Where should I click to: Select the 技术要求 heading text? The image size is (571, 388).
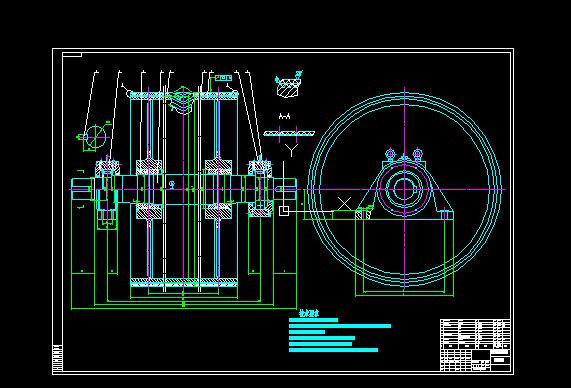coord(309,313)
